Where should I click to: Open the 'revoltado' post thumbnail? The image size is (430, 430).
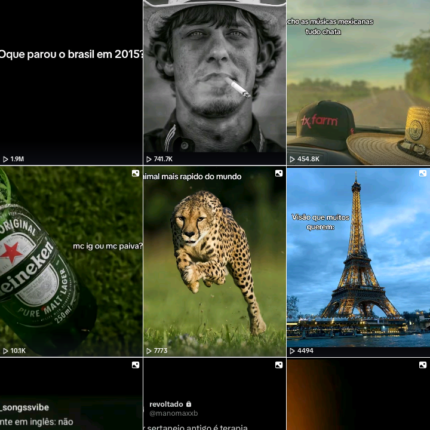pyautogui.click(x=215, y=394)
